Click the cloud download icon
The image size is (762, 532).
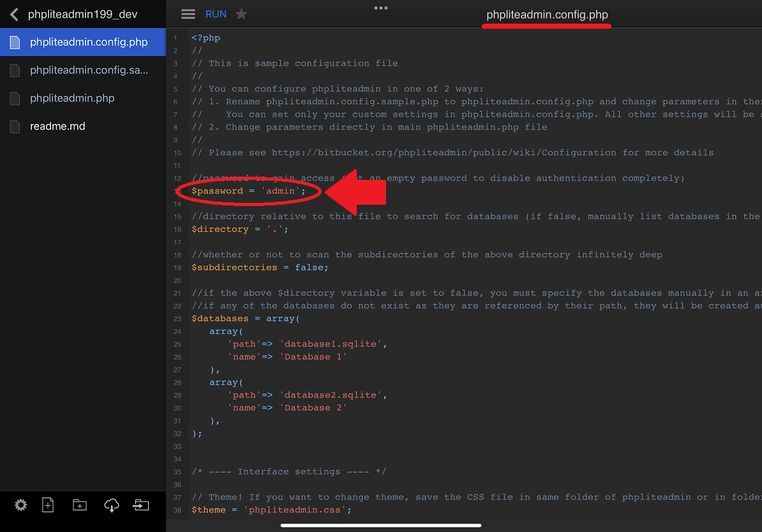(111, 505)
